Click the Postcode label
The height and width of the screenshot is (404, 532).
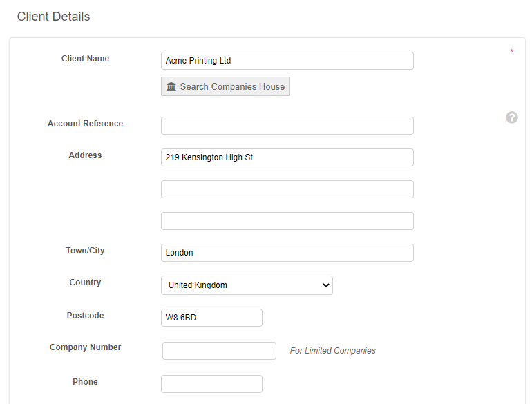point(85,316)
